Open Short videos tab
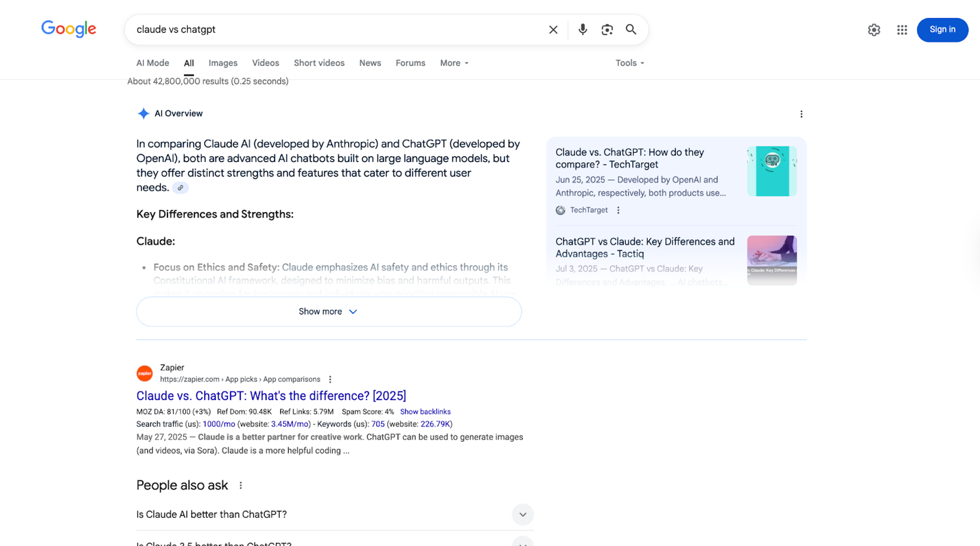This screenshot has height=546, width=980. coord(319,63)
